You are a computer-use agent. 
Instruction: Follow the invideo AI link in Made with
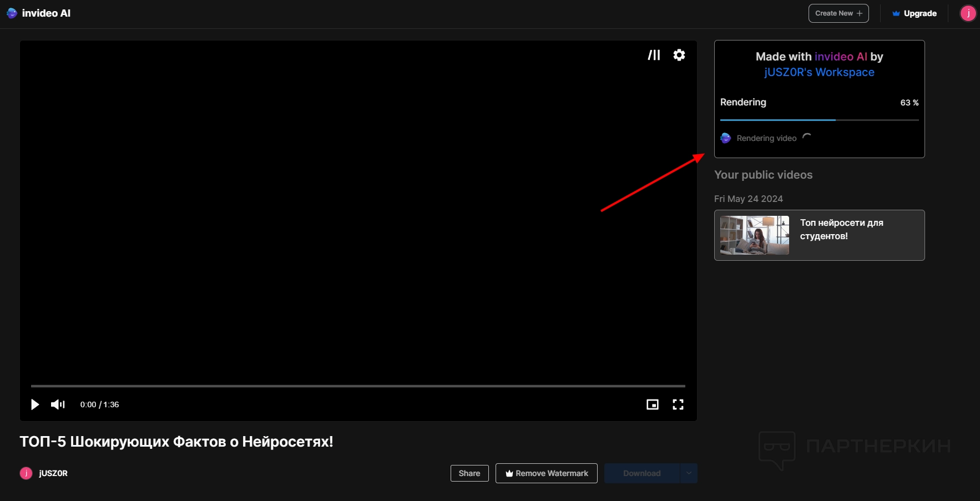coord(840,57)
